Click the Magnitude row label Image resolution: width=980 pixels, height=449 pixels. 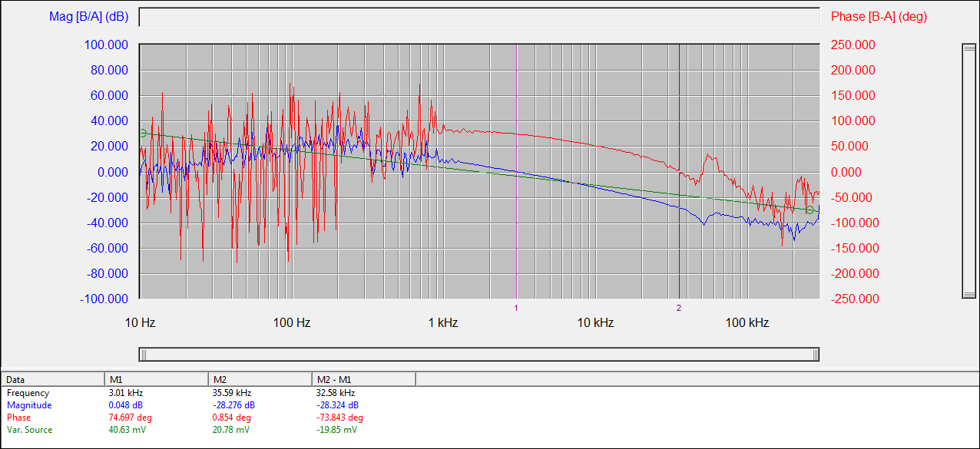[x=29, y=405]
